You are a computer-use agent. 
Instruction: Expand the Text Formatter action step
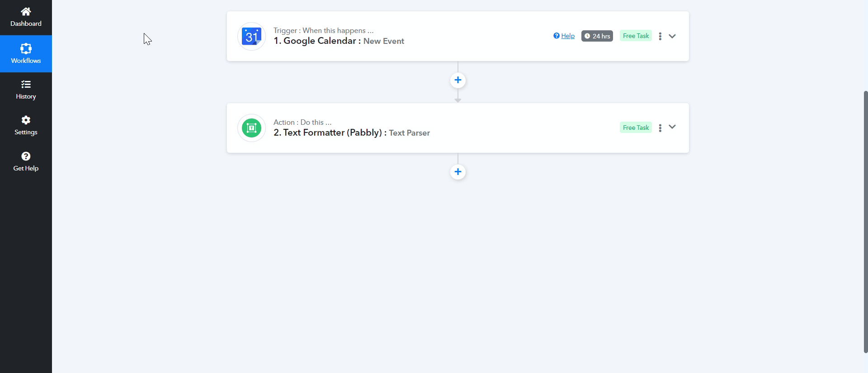[x=672, y=127]
